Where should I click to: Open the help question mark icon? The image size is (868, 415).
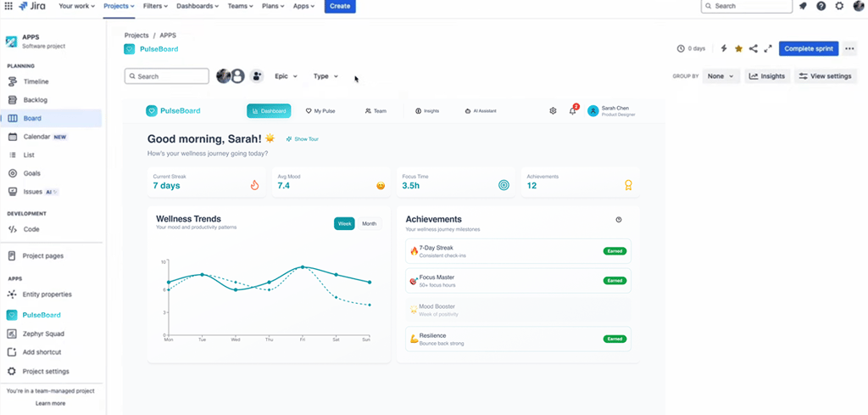821,6
